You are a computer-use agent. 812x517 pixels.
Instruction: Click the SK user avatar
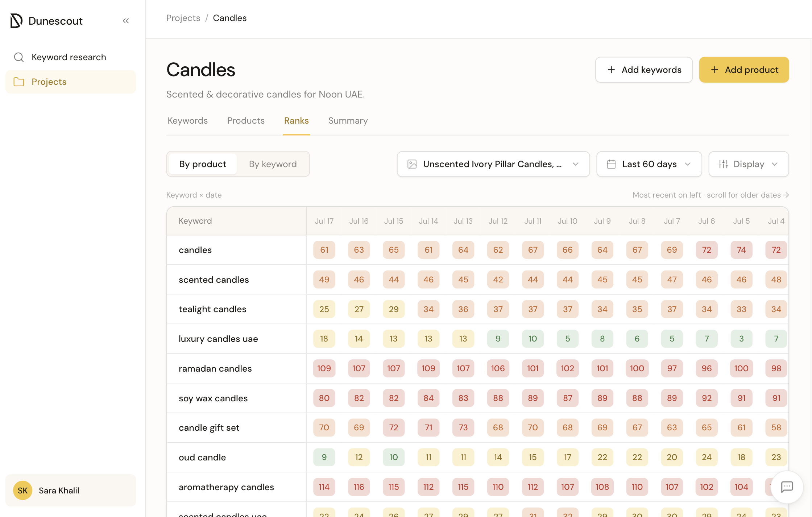[x=22, y=491]
